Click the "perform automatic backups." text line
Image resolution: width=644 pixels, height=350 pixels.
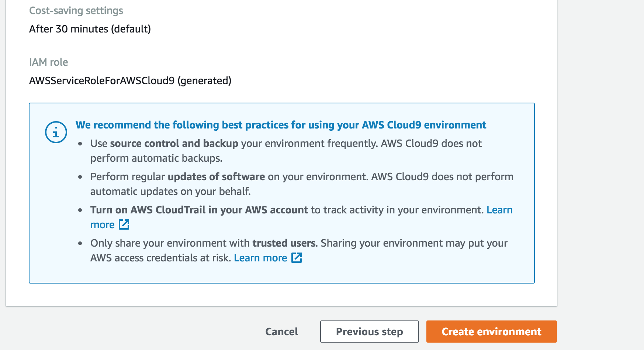pyautogui.click(x=156, y=158)
